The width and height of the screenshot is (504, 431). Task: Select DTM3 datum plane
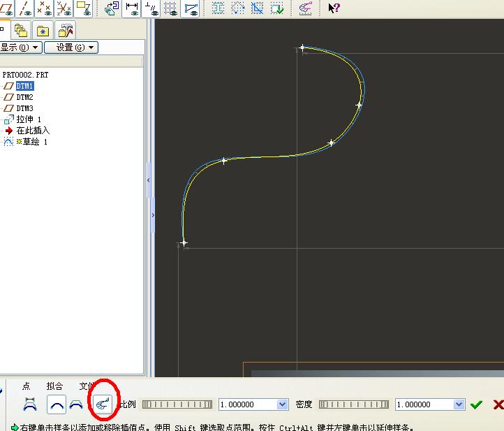point(24,108)
